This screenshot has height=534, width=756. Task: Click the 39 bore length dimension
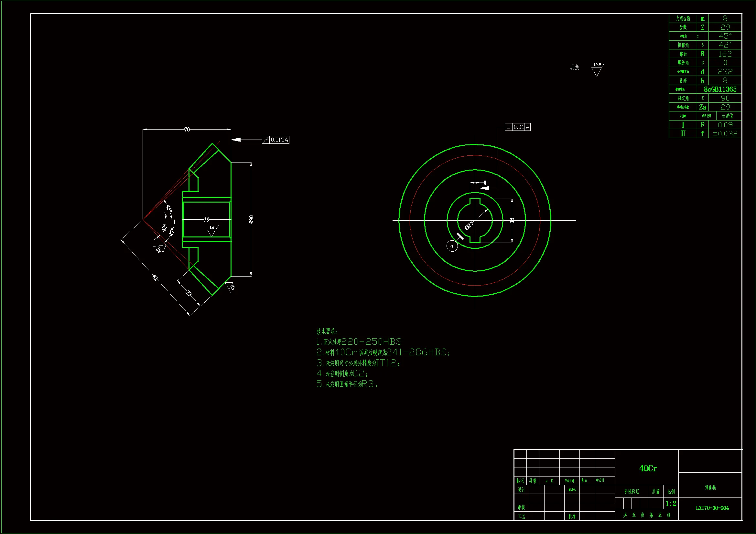pos(206,219)
